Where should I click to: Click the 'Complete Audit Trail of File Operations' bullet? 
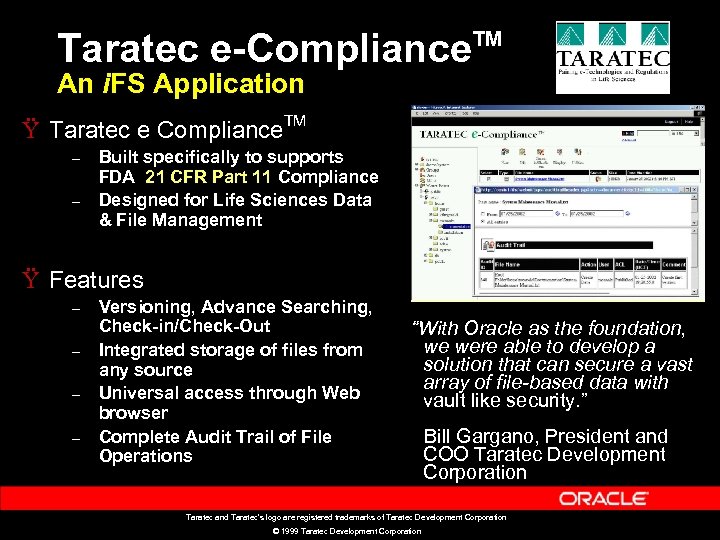tap(215, 446)
